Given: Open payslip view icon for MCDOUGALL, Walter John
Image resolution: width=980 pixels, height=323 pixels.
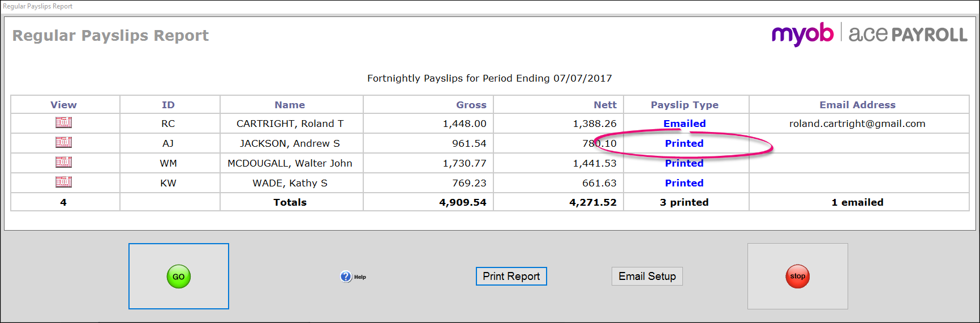Looking at the screenshot, I should coord(63,162).
